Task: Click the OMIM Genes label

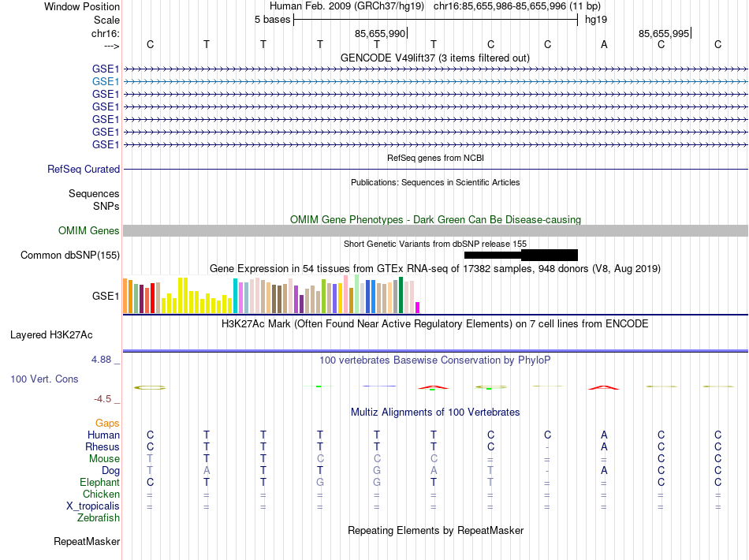Action: 88,231
